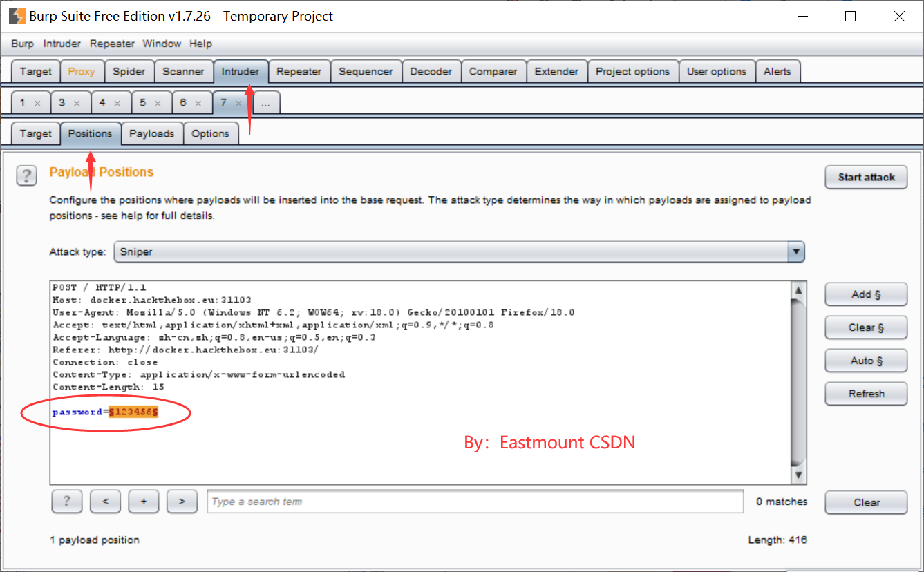
Task: Select the Positions sub-tab
Action: click(x=91, y=134)
